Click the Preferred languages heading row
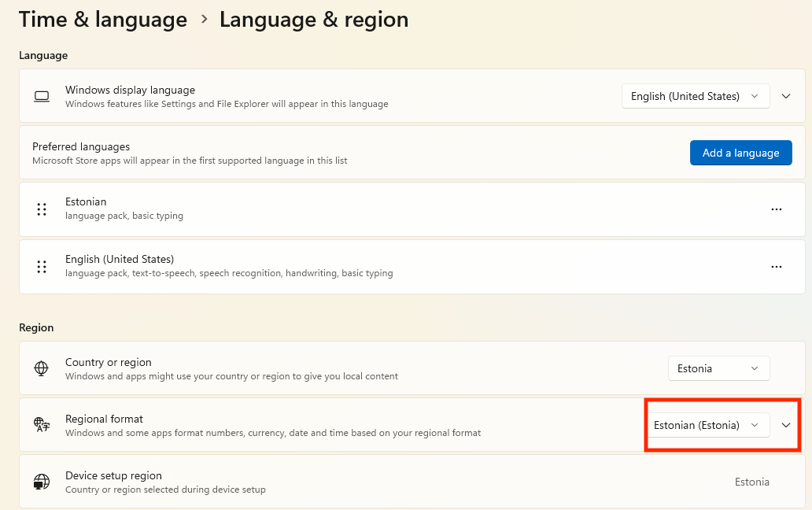The width and height of the screenshot is (812, 510). [315, 153]
